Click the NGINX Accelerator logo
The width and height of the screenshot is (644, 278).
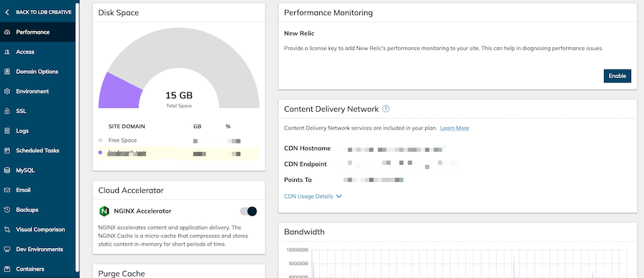click(x=104, y=211)
